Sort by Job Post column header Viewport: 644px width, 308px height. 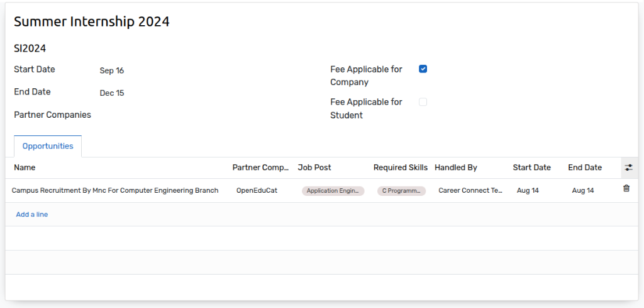point(314,168)
